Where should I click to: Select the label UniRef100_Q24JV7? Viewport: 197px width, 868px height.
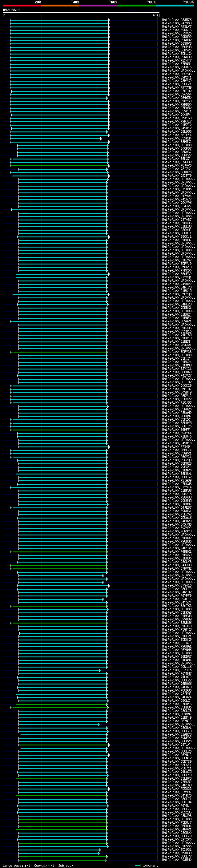(x=177, y=206)
